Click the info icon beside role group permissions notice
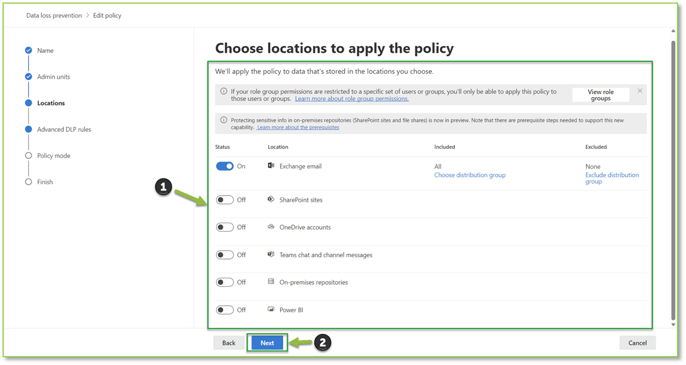The image size is (686, 365). [x=224, y=91]
